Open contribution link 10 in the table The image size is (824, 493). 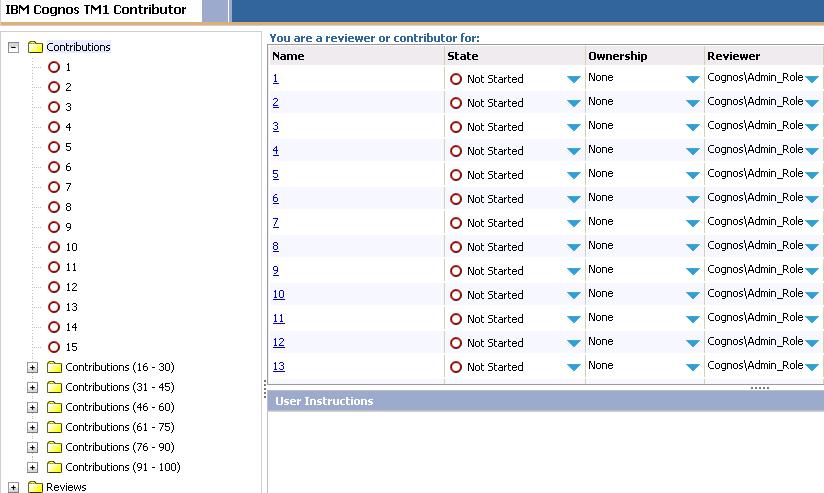(279, 294)
